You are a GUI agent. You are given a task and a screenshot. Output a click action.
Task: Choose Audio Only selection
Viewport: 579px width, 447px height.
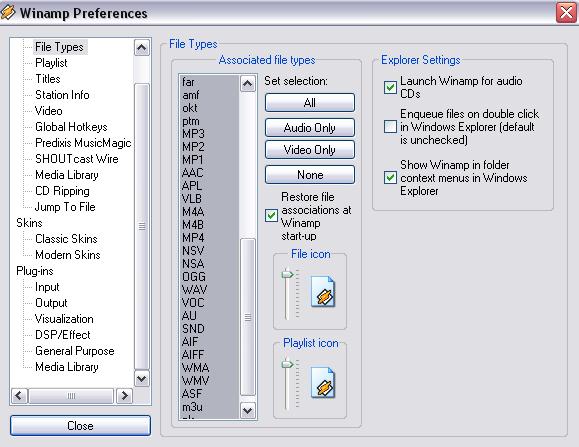tap(310, 128)
